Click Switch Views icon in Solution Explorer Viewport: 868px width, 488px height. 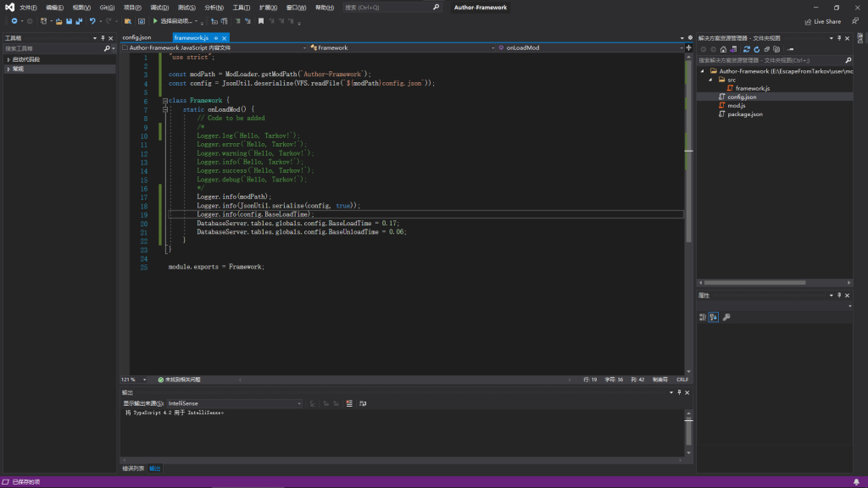(733, 49)
